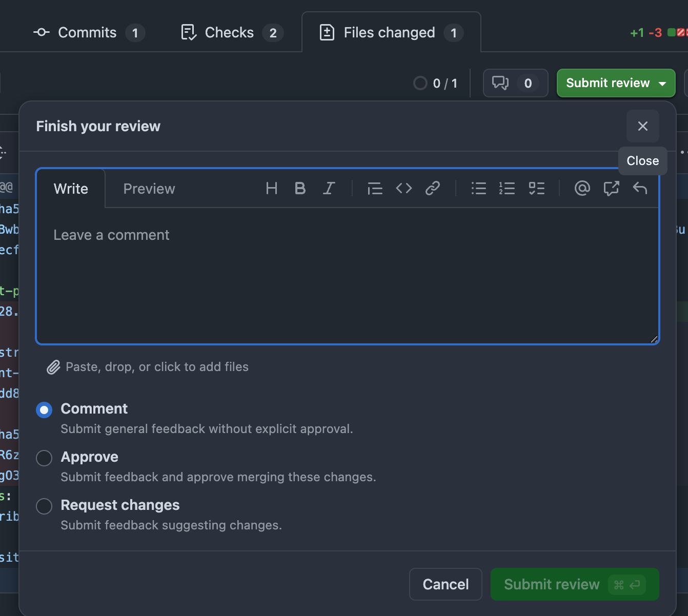Insert code formatting with angle brackets icon
The height and width of the screenshot is (616, 688).
tap(404, 189)
